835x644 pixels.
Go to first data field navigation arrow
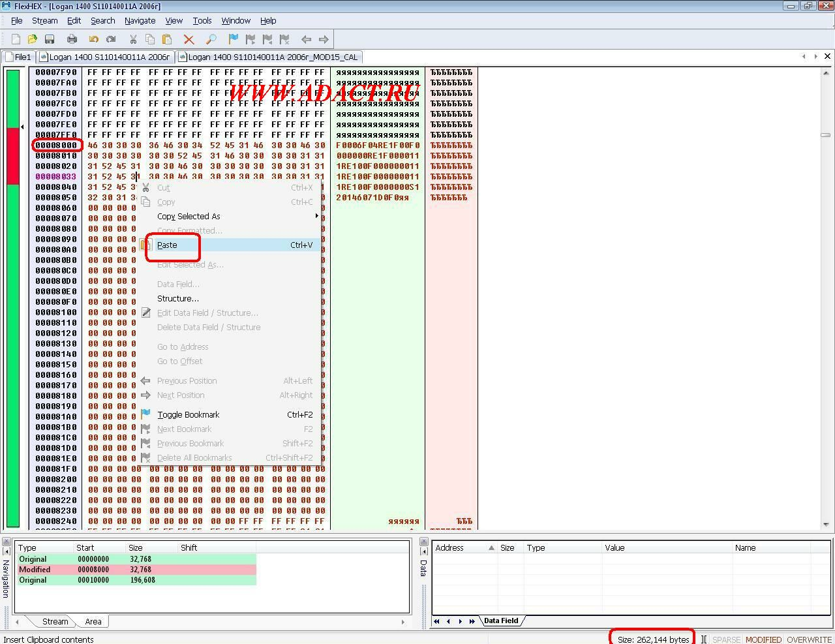pyautogui.click(x=436, y=621)
